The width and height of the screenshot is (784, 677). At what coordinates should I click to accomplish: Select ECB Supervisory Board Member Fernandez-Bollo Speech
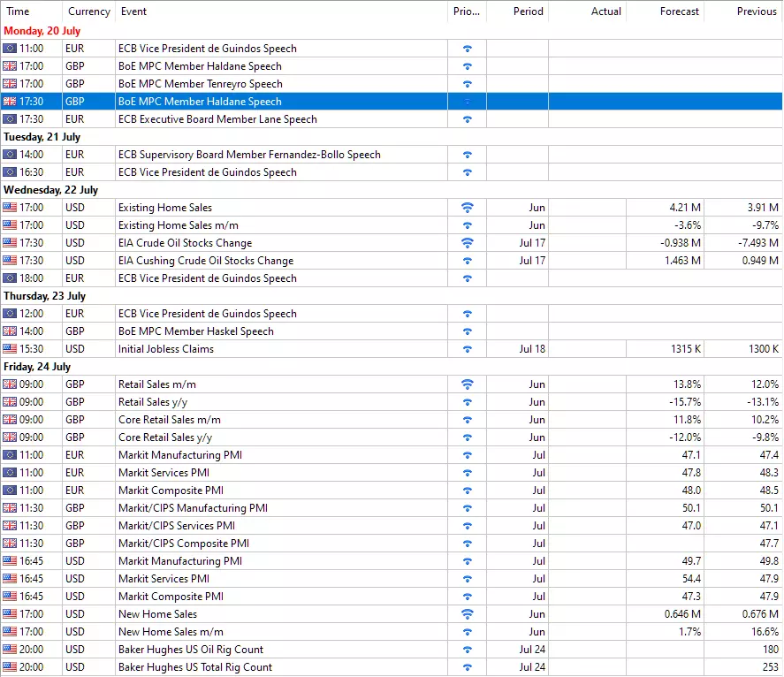point(249,155)
